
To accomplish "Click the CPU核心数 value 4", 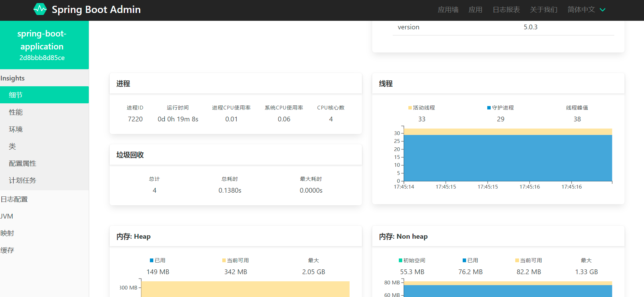I will click(x=331, y=119).
